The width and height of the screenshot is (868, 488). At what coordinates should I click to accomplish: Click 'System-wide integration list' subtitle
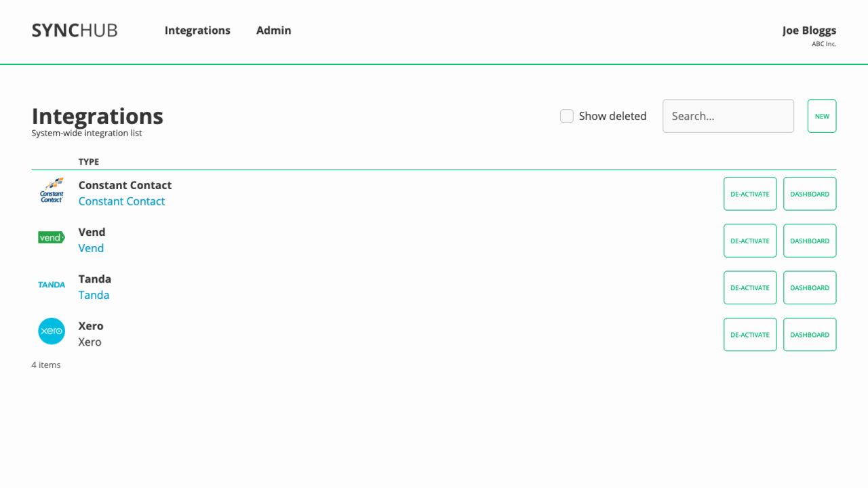(87, 133)
